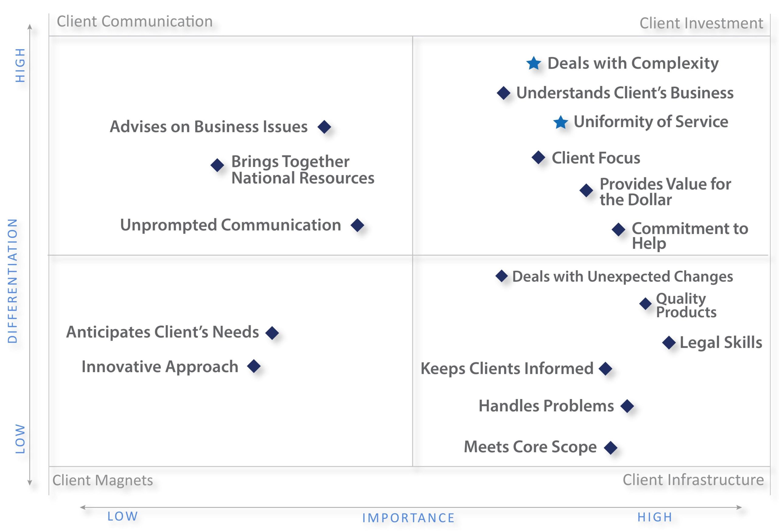Select the Brings Together National Resources diamond
The image size is (779, 532).
pos(217,165)
